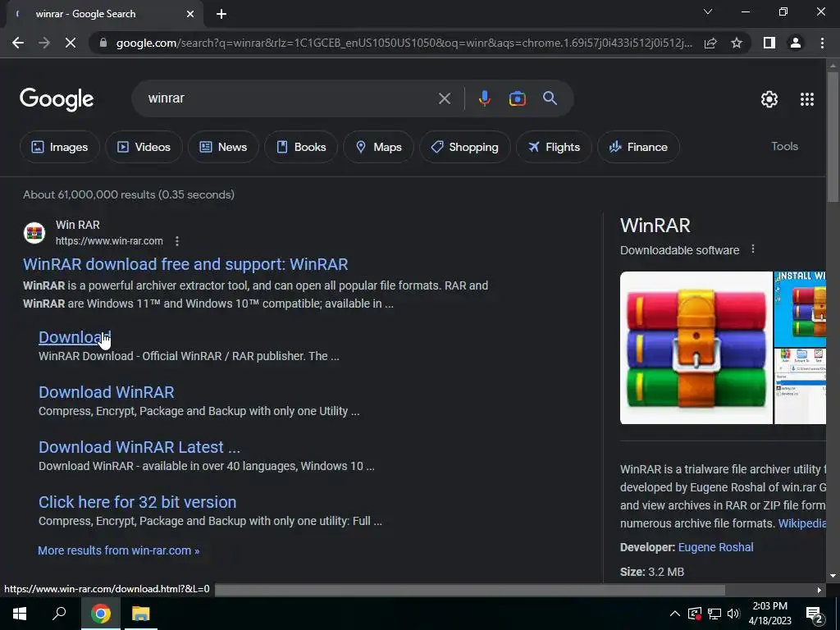Image resolution: width=840 pixels, height=630 pixels.
Task: Click the horizontal scrollbar at bottom
Action: pos(470,590)
